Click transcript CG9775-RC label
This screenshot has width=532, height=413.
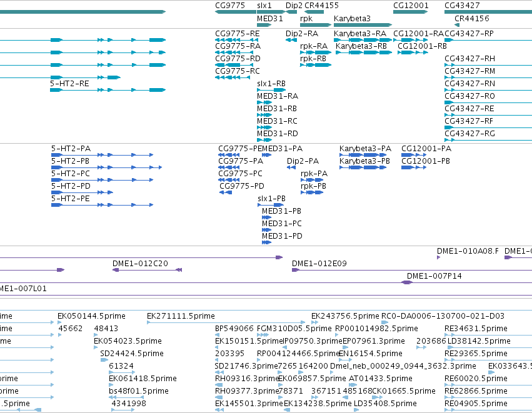[x=237, y=71]
